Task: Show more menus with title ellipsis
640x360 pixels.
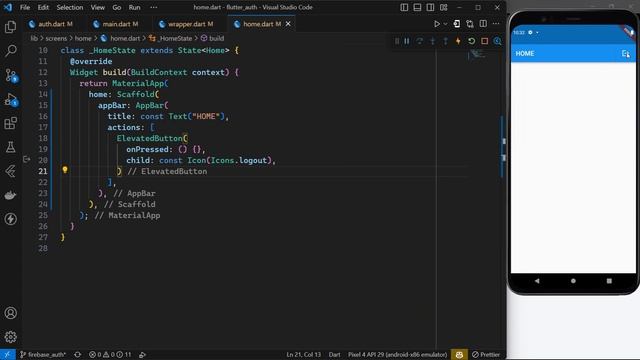Action: pyautogui.click(x=153, y=7)
